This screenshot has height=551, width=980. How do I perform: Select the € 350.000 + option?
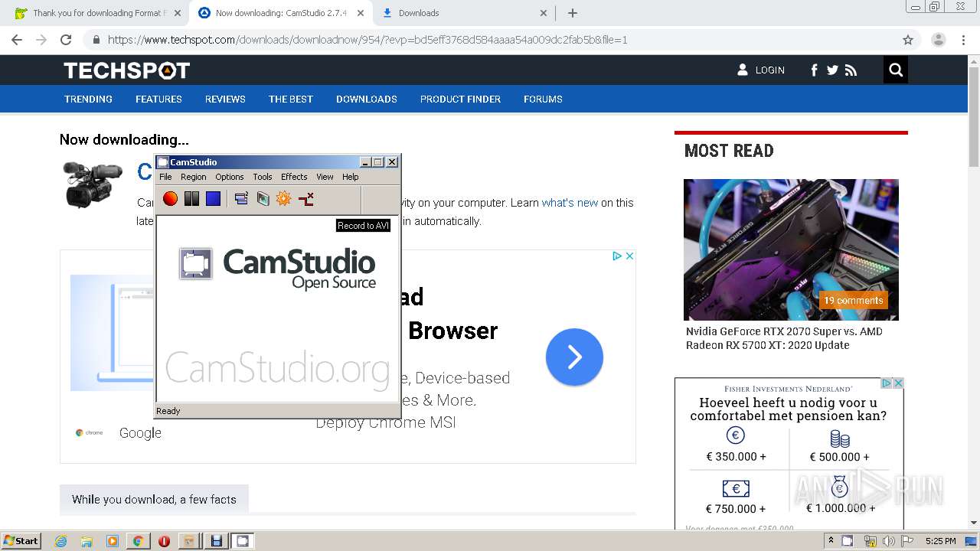(x=736, y=445)
